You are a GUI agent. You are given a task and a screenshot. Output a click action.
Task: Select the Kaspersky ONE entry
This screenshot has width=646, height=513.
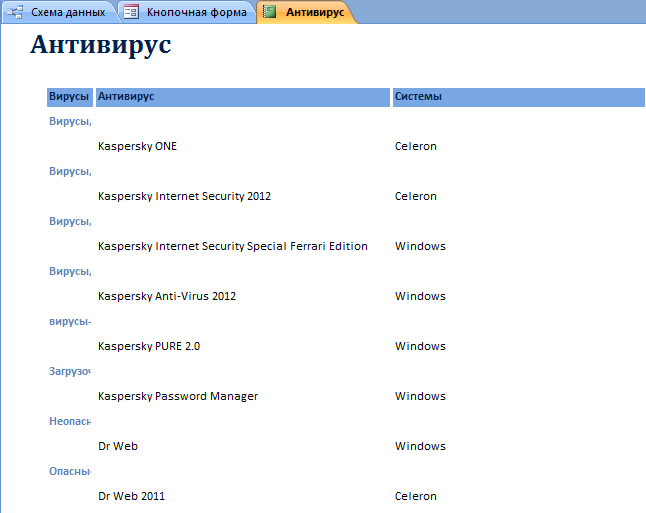pos(137,146)
